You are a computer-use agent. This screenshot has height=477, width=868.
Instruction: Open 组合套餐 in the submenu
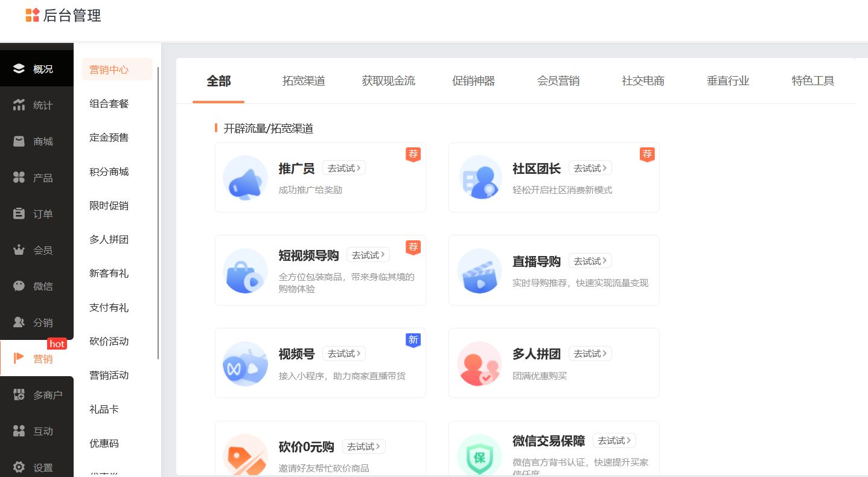click(109, 104)
